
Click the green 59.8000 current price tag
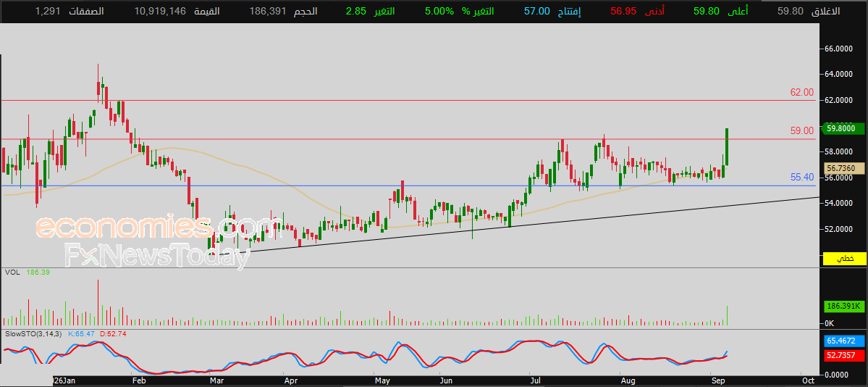[844, 128]
